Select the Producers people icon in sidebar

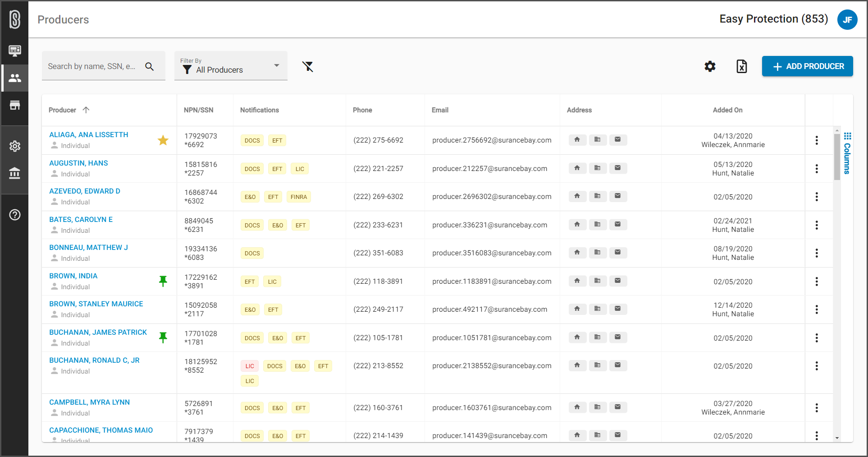[x=15, y=78]
